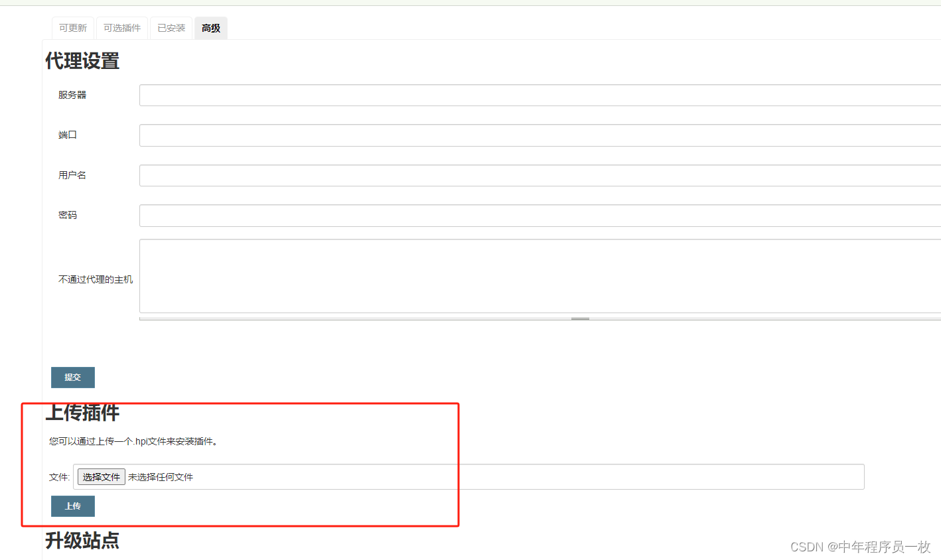The height and width of the screenshot is (560, 941).
Task: Click the 不通过代理的主机 label
Action: 96,279
